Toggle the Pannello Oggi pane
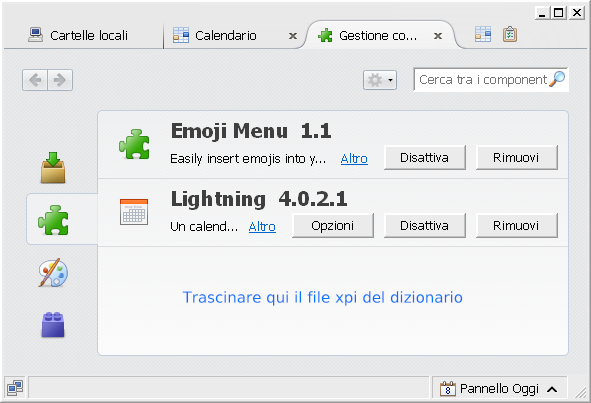Screen dimensions: 591x403 coord(499,388)
